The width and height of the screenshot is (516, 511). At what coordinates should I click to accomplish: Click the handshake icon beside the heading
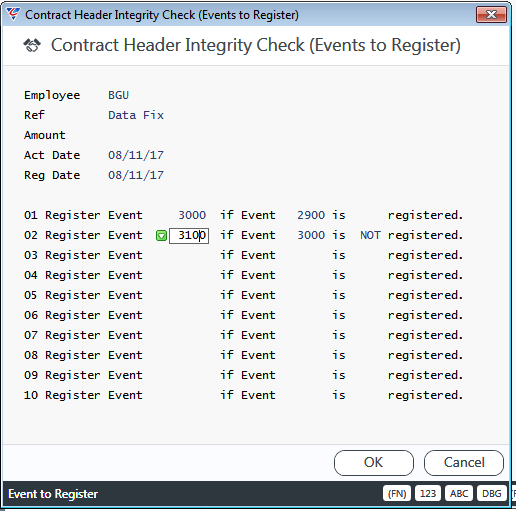pyautogui.click(x=32, y=45)
